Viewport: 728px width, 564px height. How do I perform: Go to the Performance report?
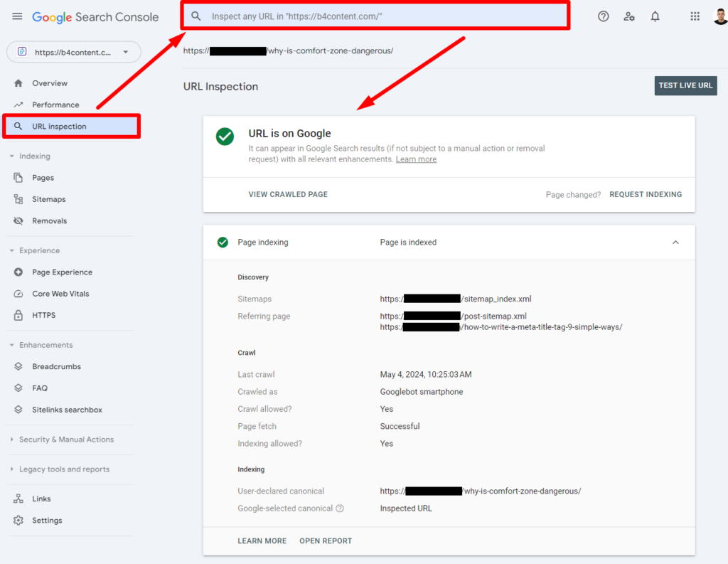(x=55, y=105)
